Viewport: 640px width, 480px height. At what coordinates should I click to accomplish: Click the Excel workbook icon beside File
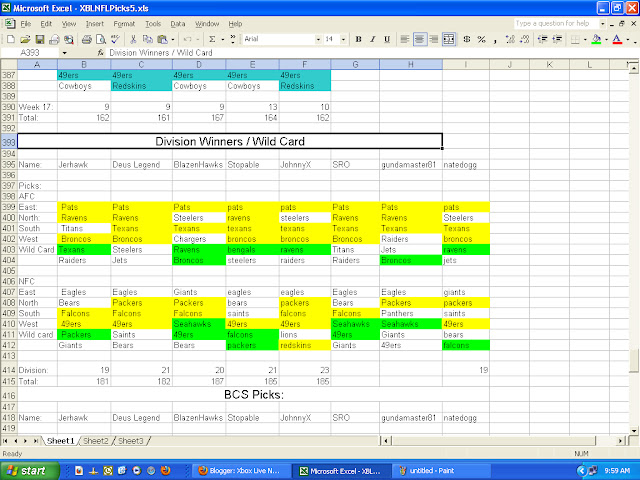coord(10,24)
